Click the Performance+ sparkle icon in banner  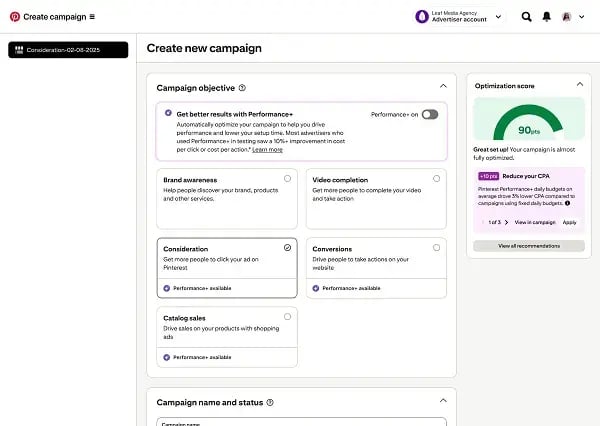click(x=168, y=113)
